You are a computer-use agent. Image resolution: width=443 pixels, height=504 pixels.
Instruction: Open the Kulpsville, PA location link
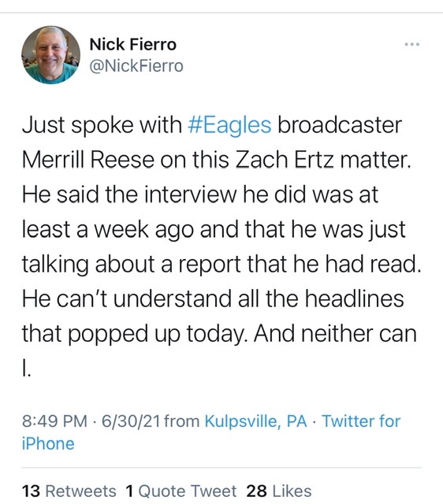click(x=256, y=421)
